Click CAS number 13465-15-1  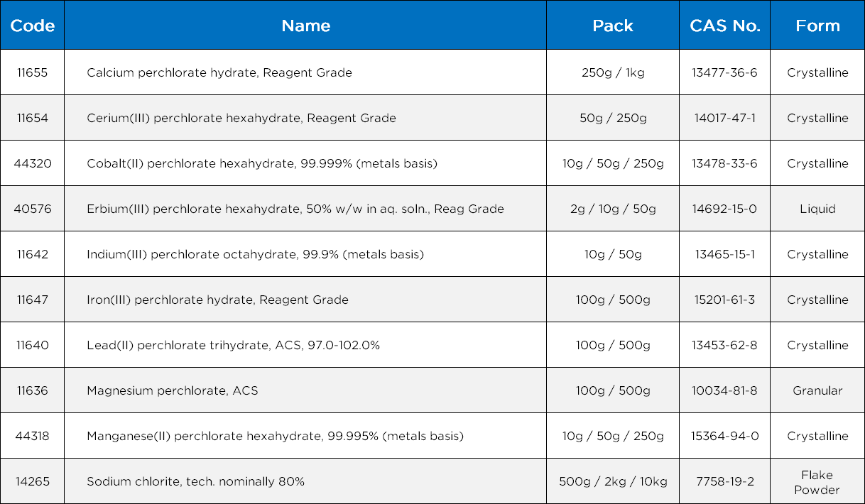[724, 254]
